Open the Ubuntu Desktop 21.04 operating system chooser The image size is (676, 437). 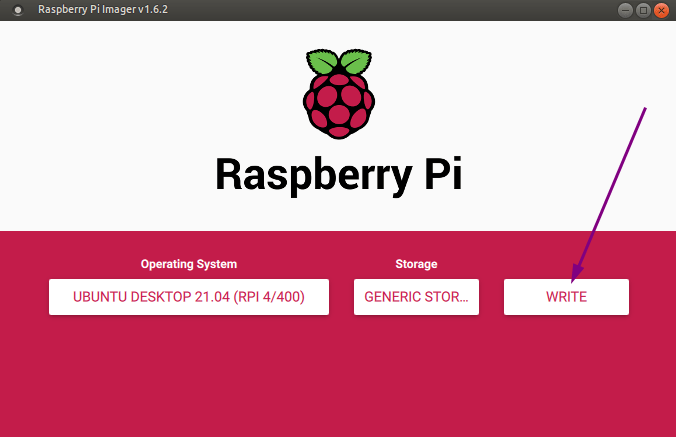(x=189, y=297)
